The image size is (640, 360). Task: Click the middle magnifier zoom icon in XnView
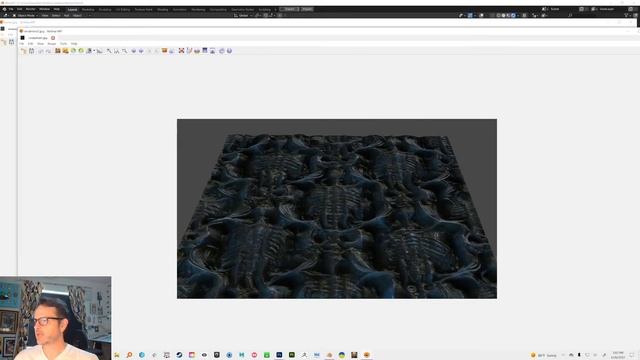(117, 51)
